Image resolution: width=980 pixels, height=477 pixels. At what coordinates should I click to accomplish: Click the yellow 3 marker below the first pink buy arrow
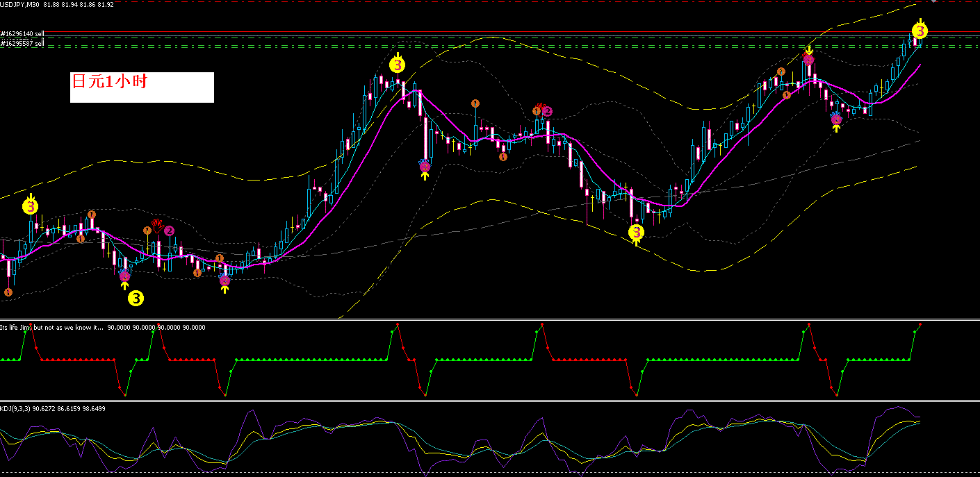pyautogui.click(x=136, y=299)
